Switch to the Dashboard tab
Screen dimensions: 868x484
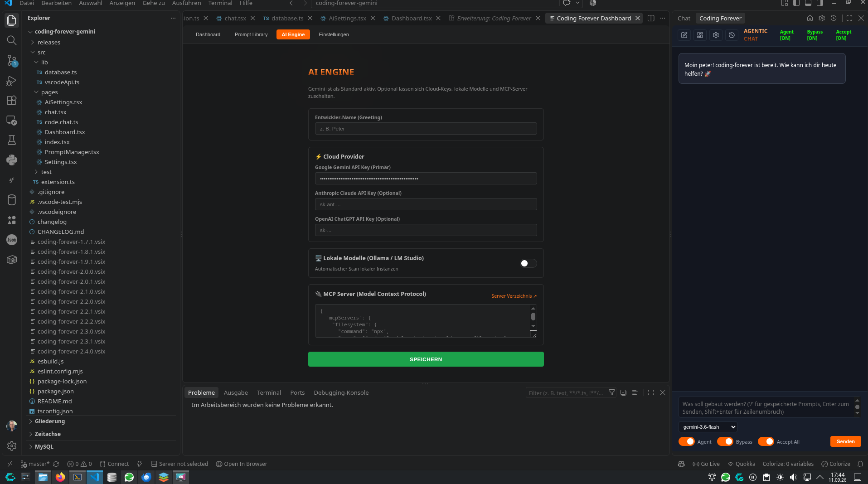click(x=208, y=34)
